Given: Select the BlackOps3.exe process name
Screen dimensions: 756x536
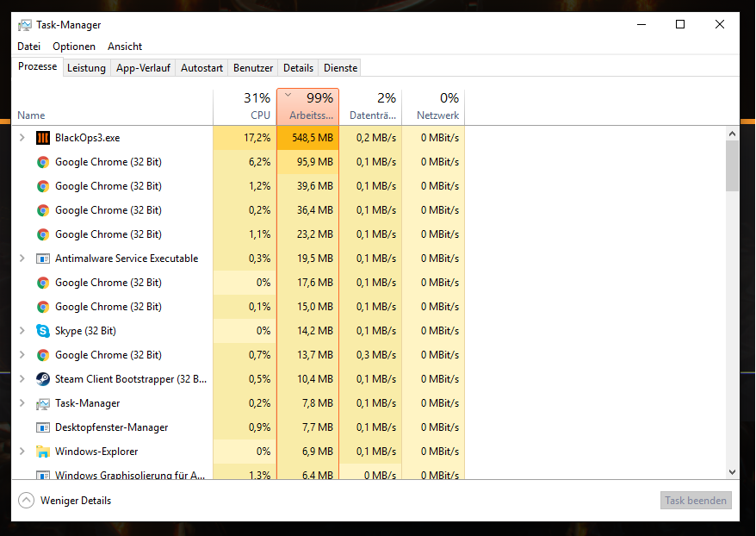Looking at the screenshot, I should (87, 138).
